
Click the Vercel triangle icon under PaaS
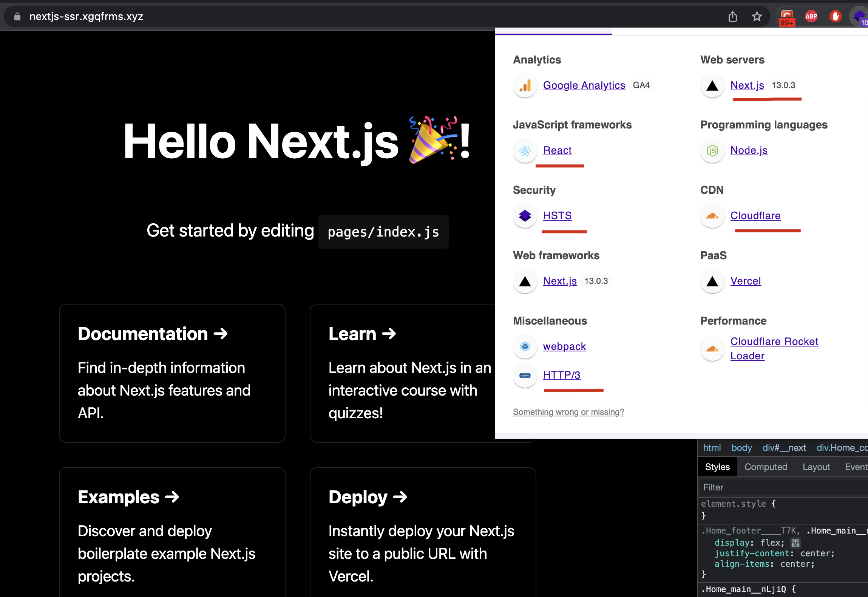pos(712,281)
